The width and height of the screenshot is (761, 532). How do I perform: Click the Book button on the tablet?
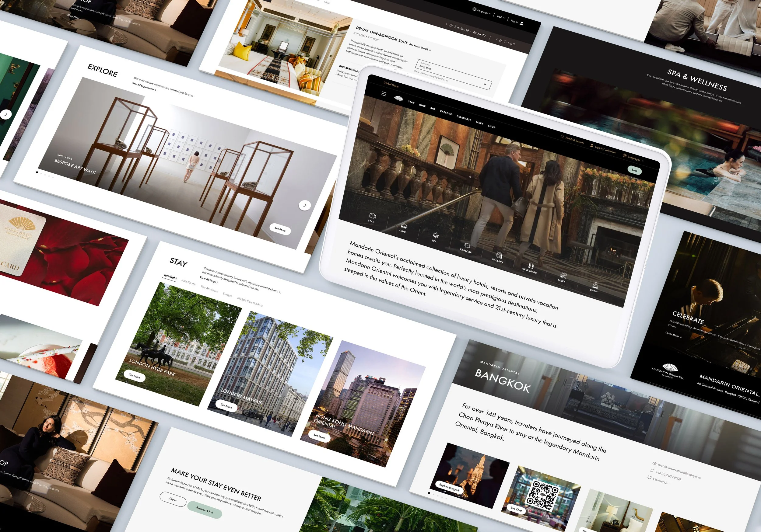(x=634, y=170)
